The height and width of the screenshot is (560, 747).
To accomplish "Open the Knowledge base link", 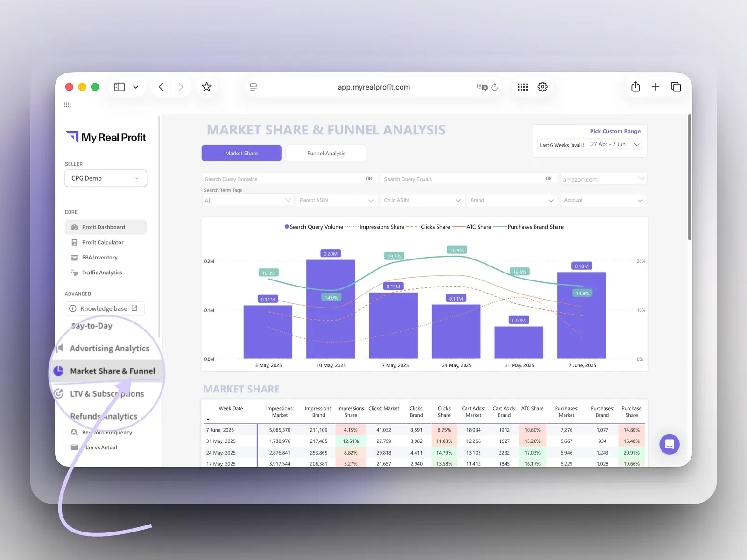I will click(x=105, y=308).
